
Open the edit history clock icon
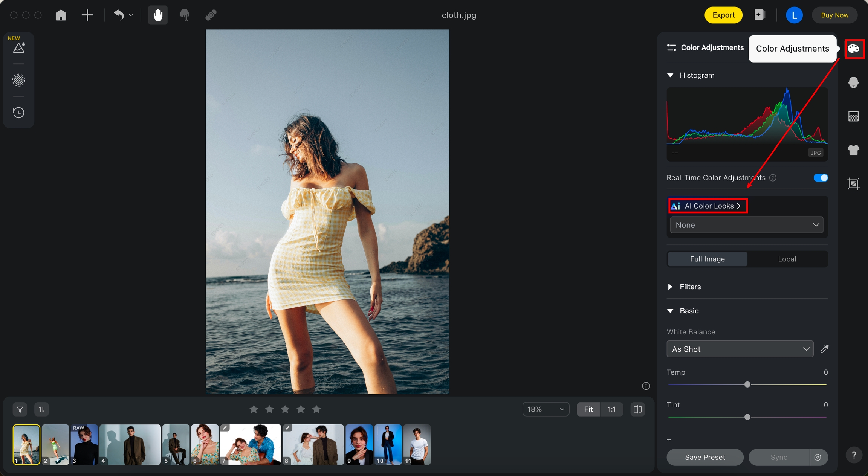[18, 113]
